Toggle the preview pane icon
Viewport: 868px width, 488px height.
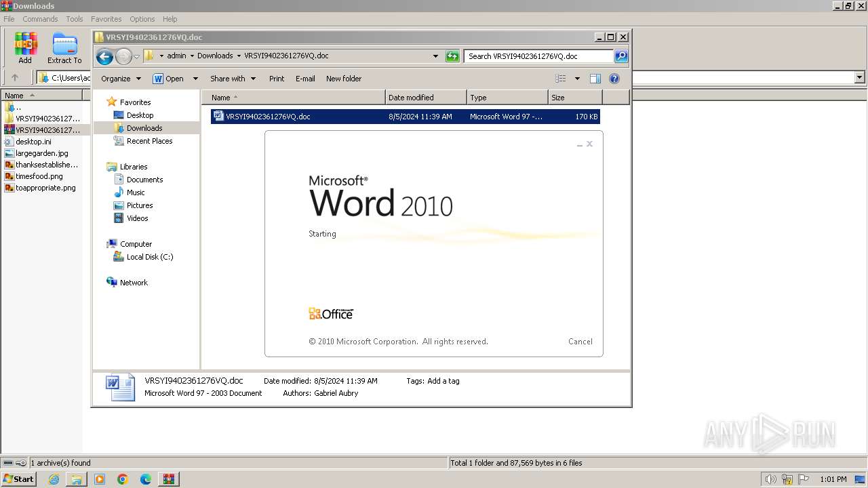(595, 79)
